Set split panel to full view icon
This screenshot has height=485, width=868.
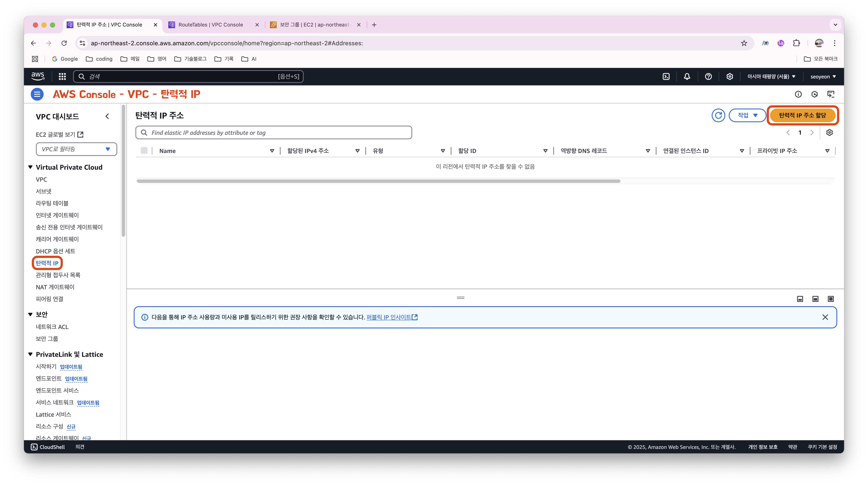pos(831,299)
